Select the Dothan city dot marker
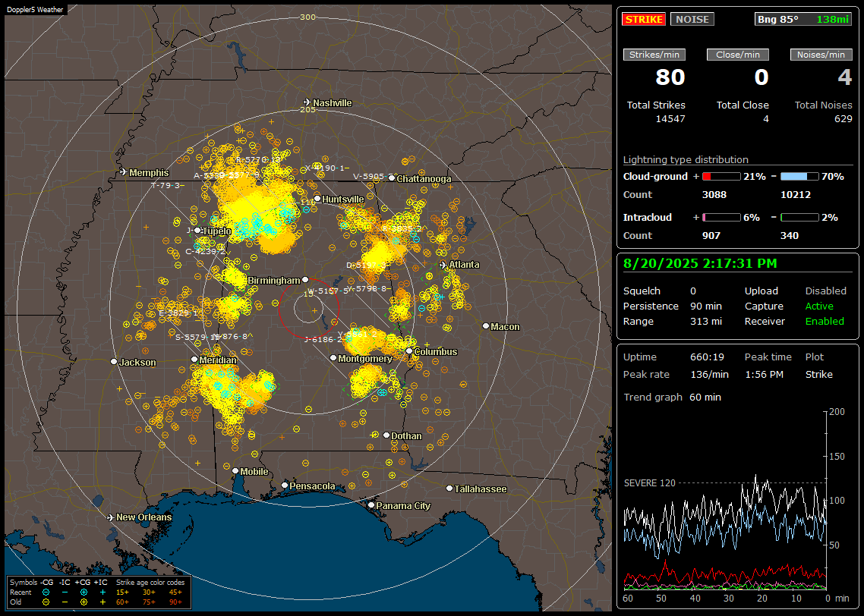This screenshot has height=616, width=864. pos(386,435)
